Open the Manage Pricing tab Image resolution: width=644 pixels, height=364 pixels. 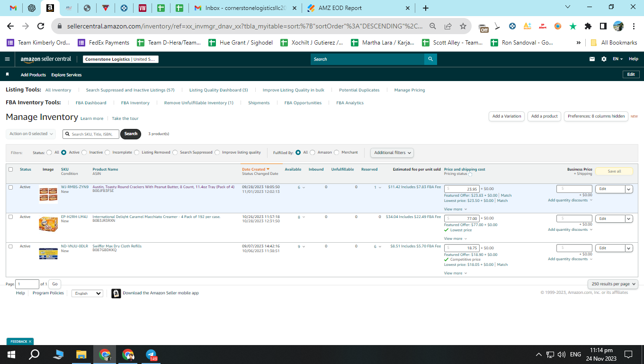410,90
